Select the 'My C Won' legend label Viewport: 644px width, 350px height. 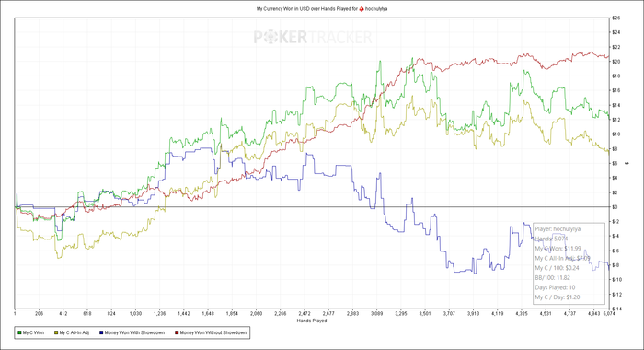33,332
